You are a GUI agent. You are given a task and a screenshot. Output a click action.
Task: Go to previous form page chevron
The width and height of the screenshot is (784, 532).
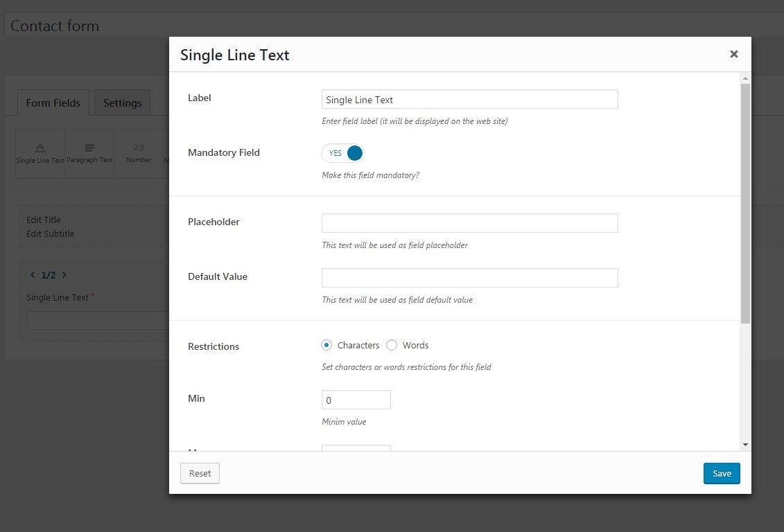[33, 275]
